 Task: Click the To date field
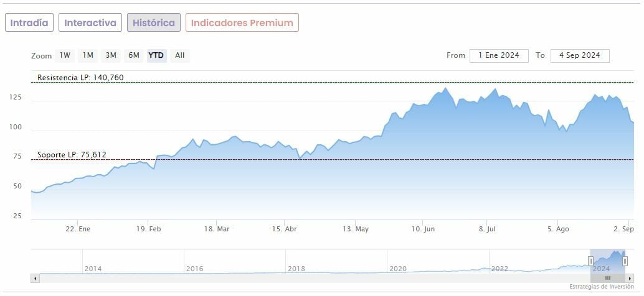579,55
